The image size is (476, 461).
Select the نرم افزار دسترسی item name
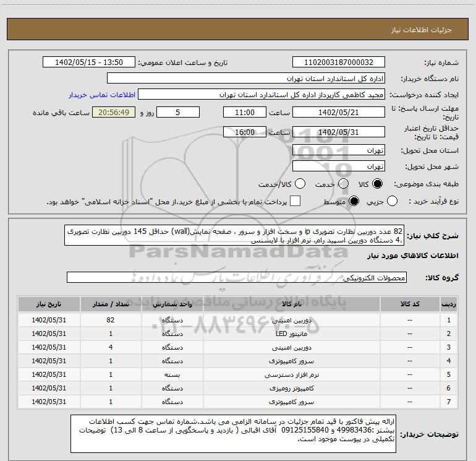291,375
